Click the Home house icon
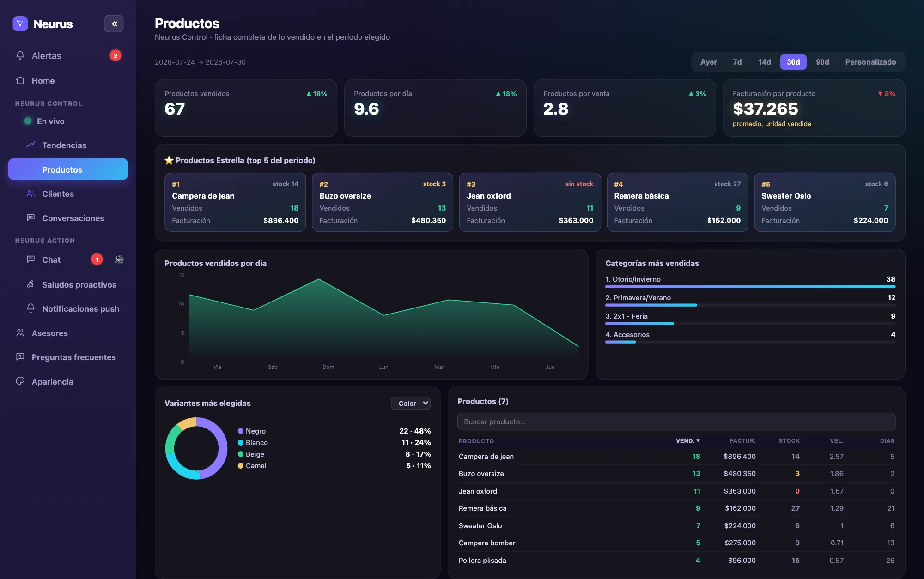This screenshot has width=924, height=579. (20, 80)
